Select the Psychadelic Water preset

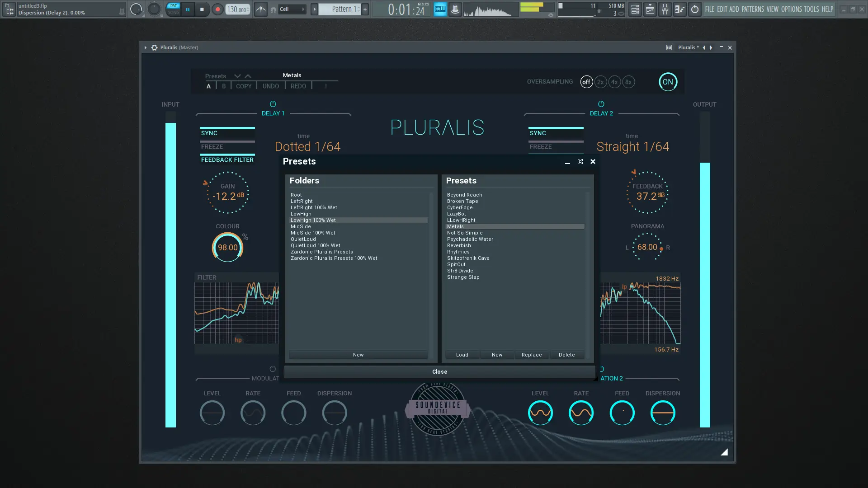point(470,239)
